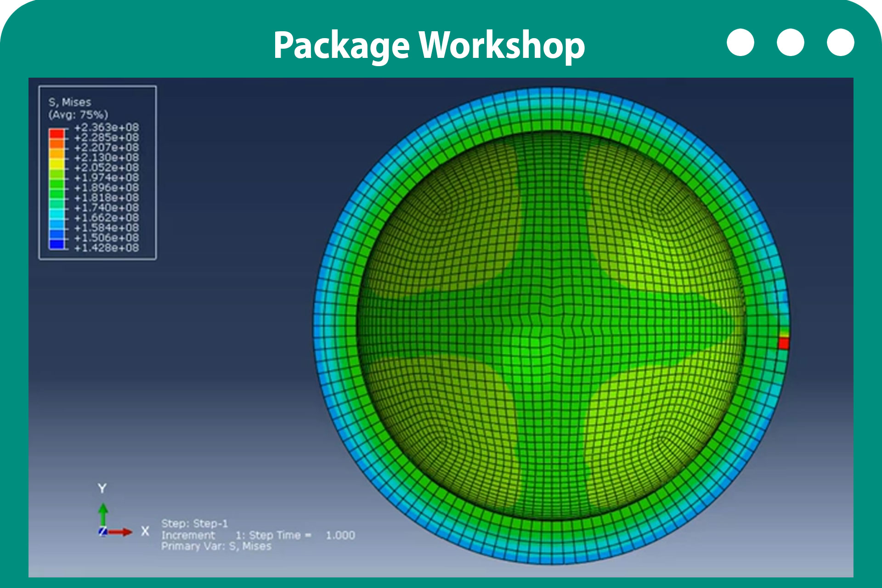Click the X label of the view triad

click(x=145, y=531)
